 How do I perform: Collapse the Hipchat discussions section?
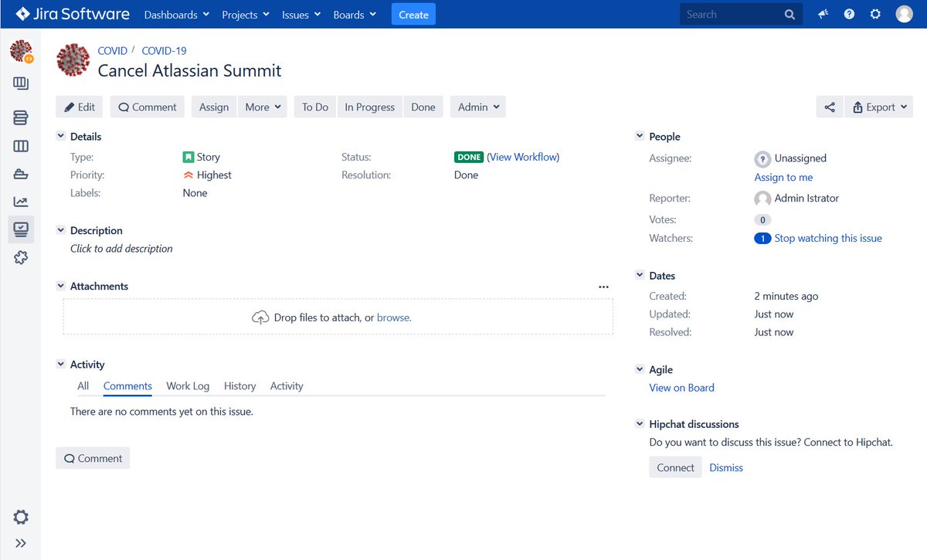point(640,423)
